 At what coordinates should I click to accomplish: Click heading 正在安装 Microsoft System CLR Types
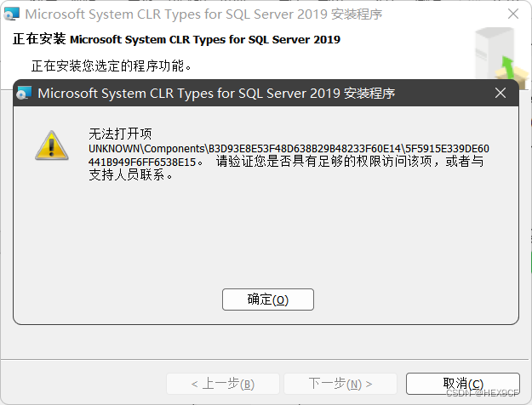[176, 39]
